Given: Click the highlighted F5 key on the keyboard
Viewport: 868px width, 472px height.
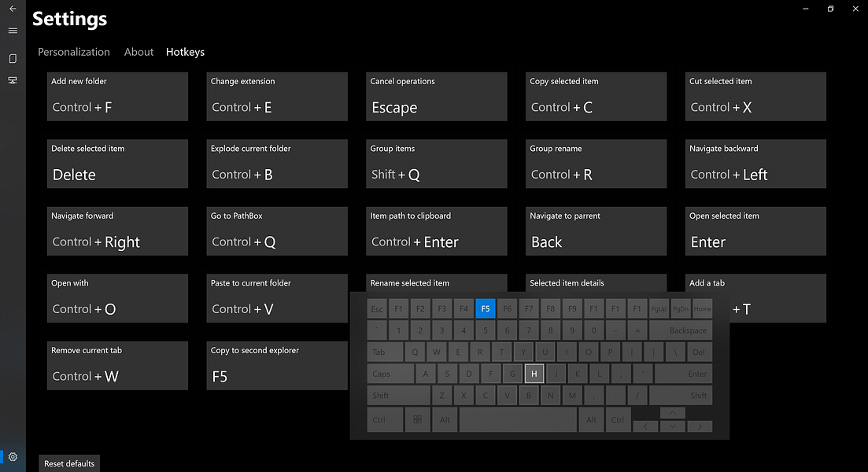Looking at the screenshot, I should 486,308.
